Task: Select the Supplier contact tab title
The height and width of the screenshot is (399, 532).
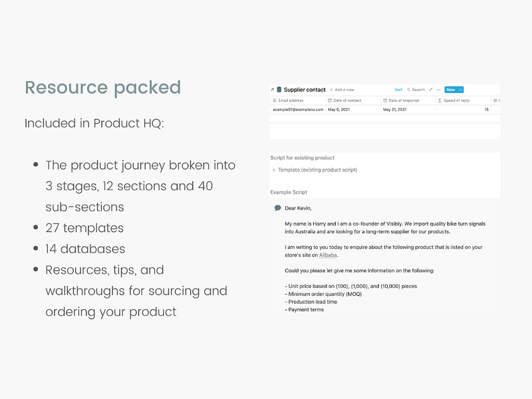Action: pos(304,88)
